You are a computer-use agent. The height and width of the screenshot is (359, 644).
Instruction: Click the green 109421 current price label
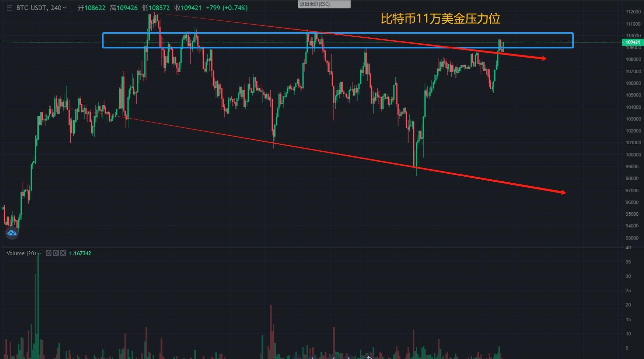point(632,42)
